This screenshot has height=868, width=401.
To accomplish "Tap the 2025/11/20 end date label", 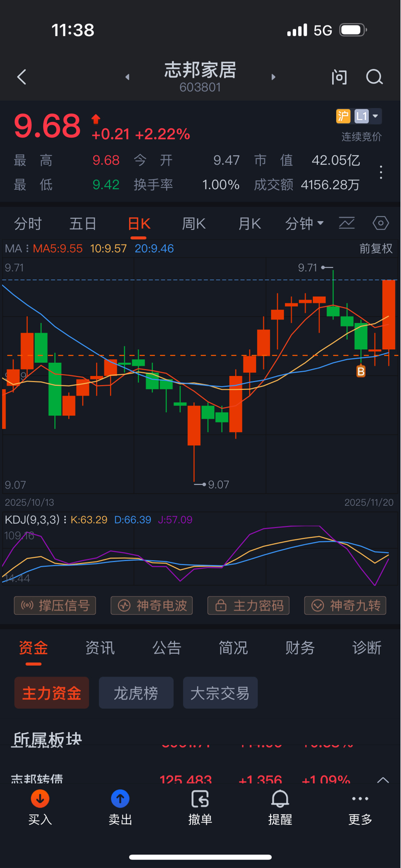I will click(369, 503).
